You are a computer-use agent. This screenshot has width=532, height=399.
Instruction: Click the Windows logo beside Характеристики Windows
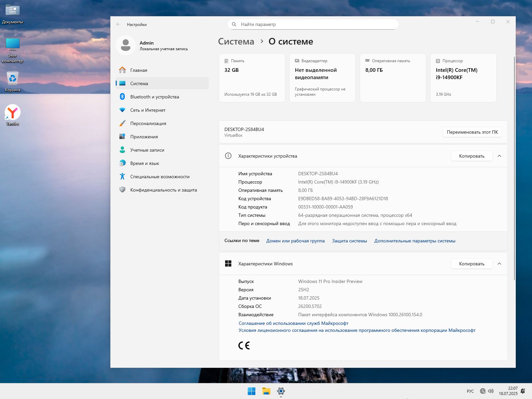tap(228, 263)
